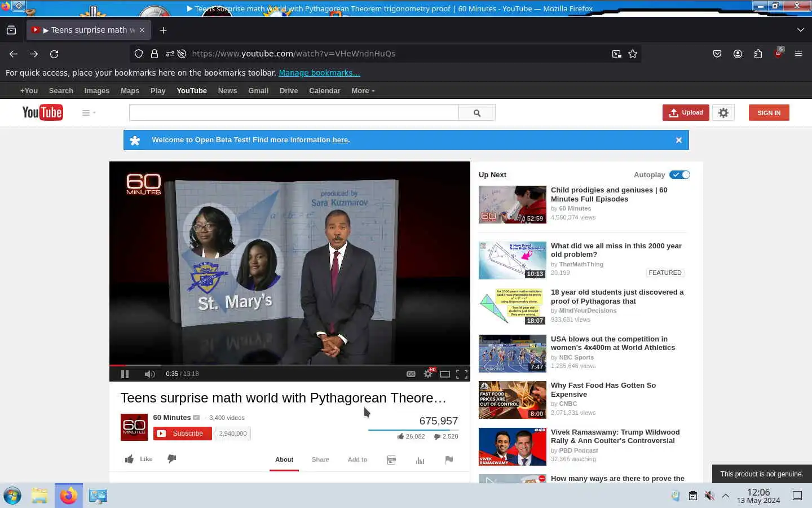Show site security padlock info
Viewport: 812px width, 508px height.
155,54
